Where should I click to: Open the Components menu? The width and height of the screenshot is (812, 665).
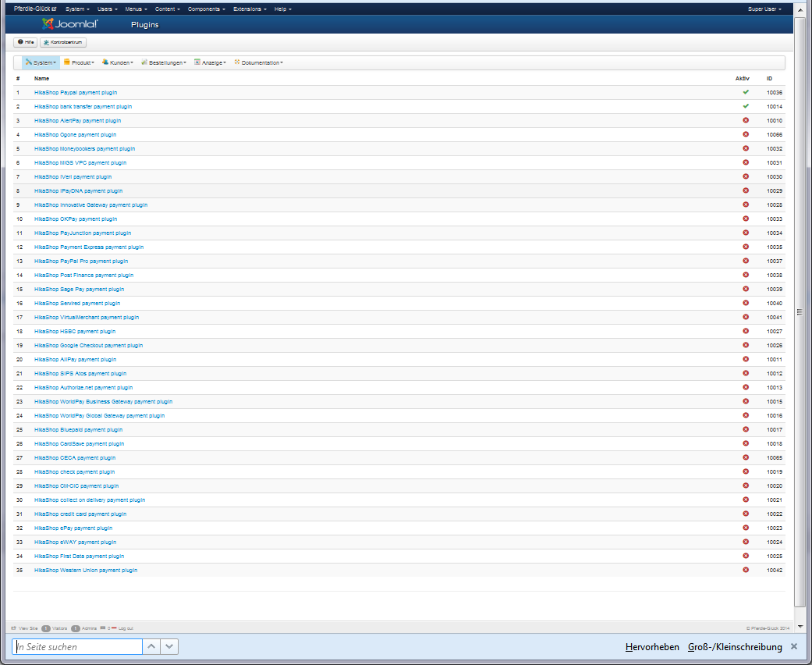(x=206, y=9)
